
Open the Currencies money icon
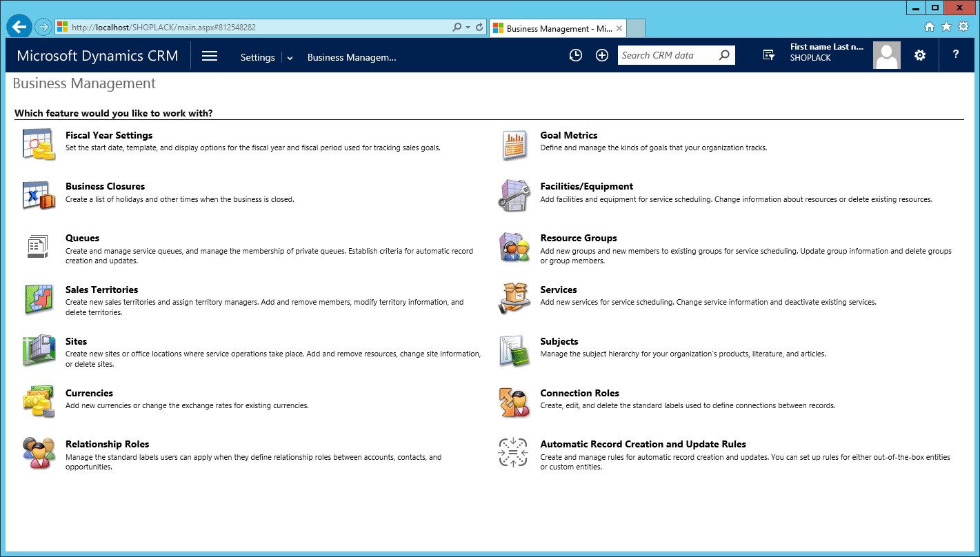tap(39, 402)
